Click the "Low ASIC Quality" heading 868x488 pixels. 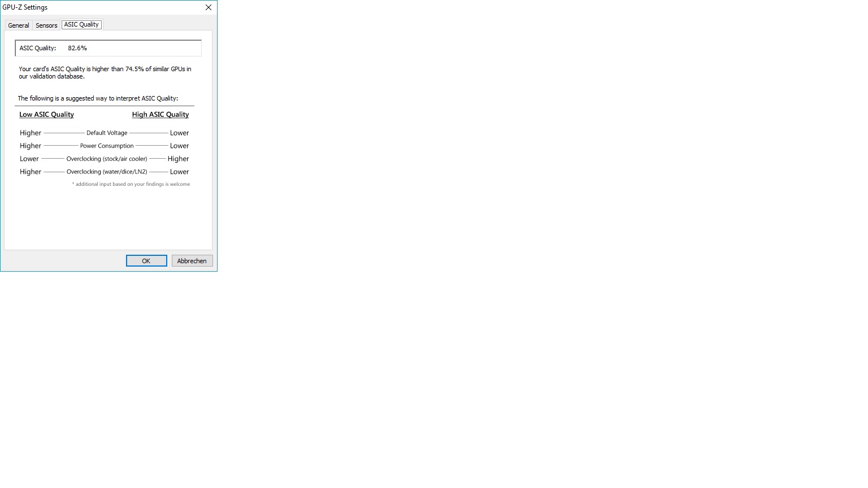[46, 115]
